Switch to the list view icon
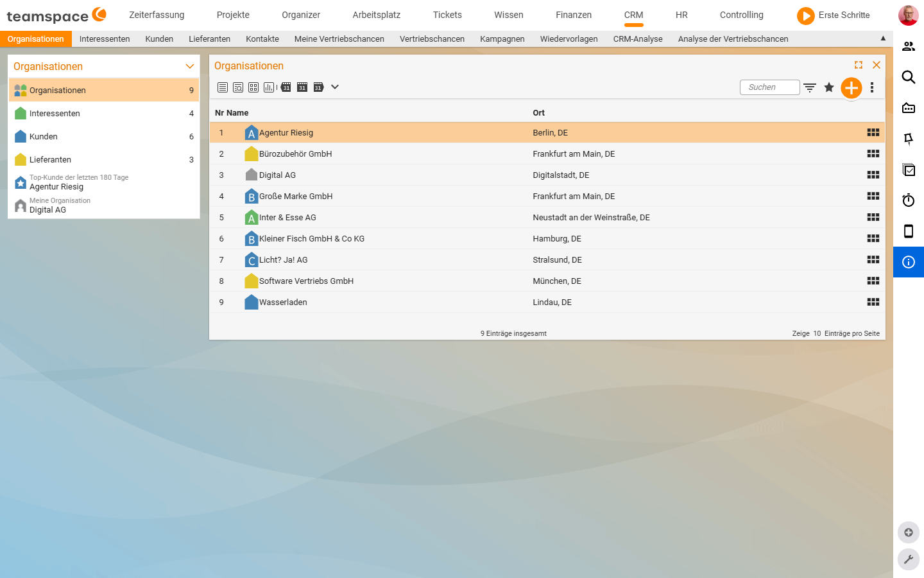924x578 pixels. 223,87
